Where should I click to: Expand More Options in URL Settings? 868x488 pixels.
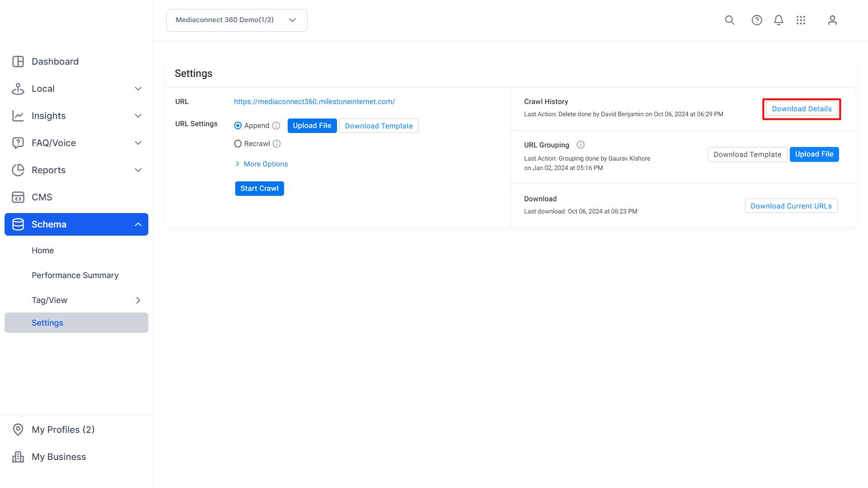click(261, 164)
